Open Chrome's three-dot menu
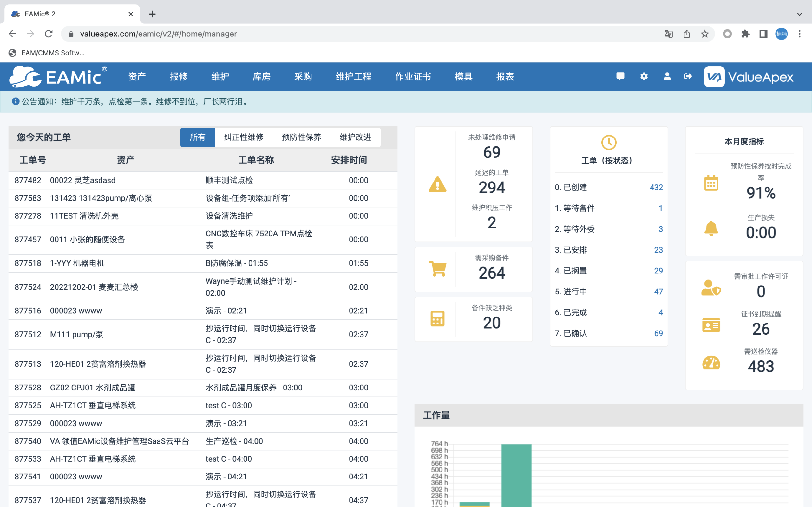Screen dimensions: 812x507 pos(799,34)
